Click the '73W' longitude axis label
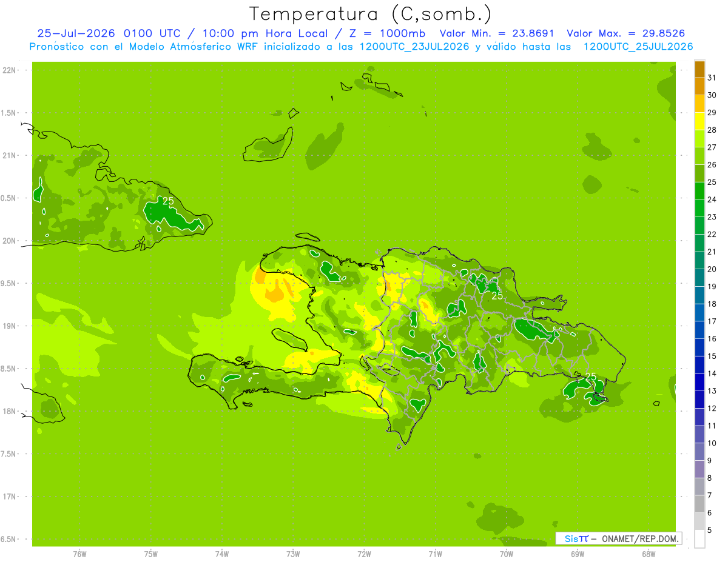The width and height of the screenshot is (728, 562). [x=293, y=554]
